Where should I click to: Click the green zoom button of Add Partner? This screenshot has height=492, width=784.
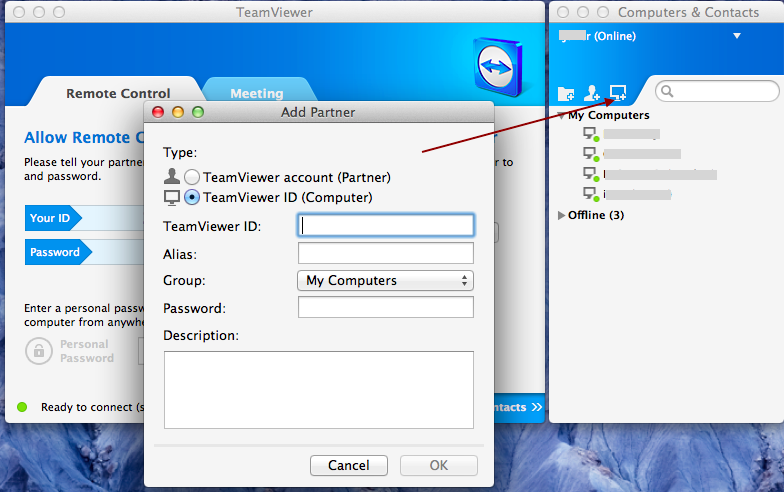point(198,112)
